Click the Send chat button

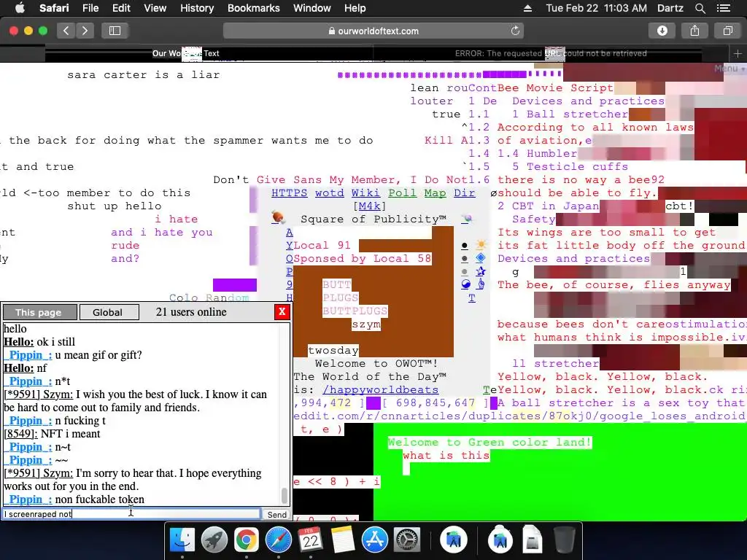point(276,514)
